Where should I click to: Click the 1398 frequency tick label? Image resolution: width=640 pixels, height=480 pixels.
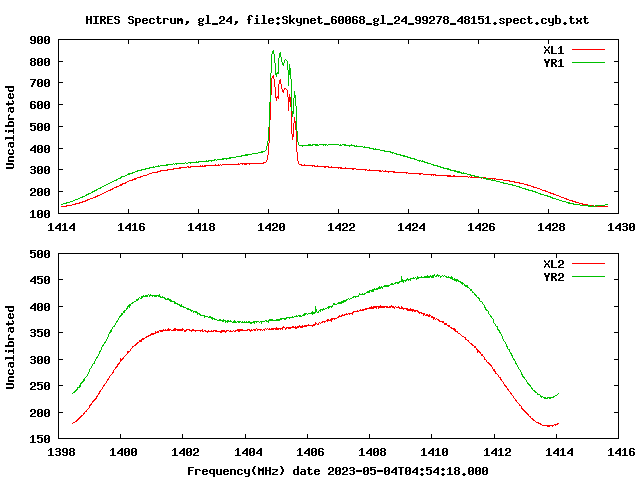[x=61, y=452]
